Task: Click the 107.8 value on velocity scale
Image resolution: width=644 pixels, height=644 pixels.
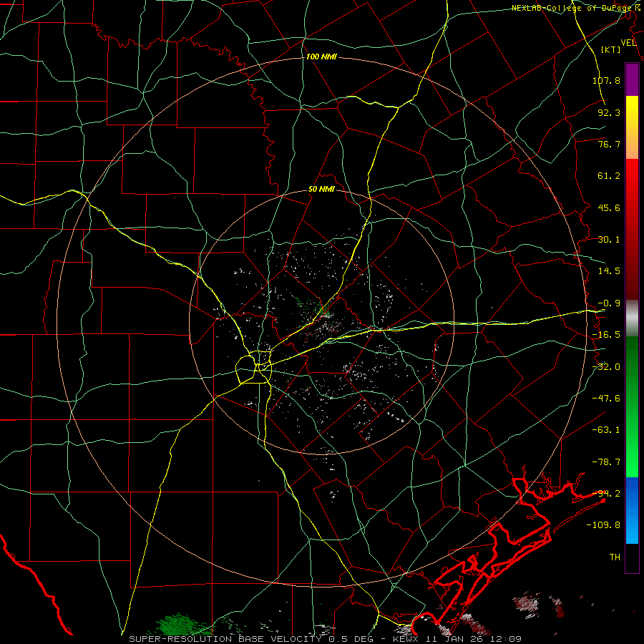Action: (x=606, y=80)
